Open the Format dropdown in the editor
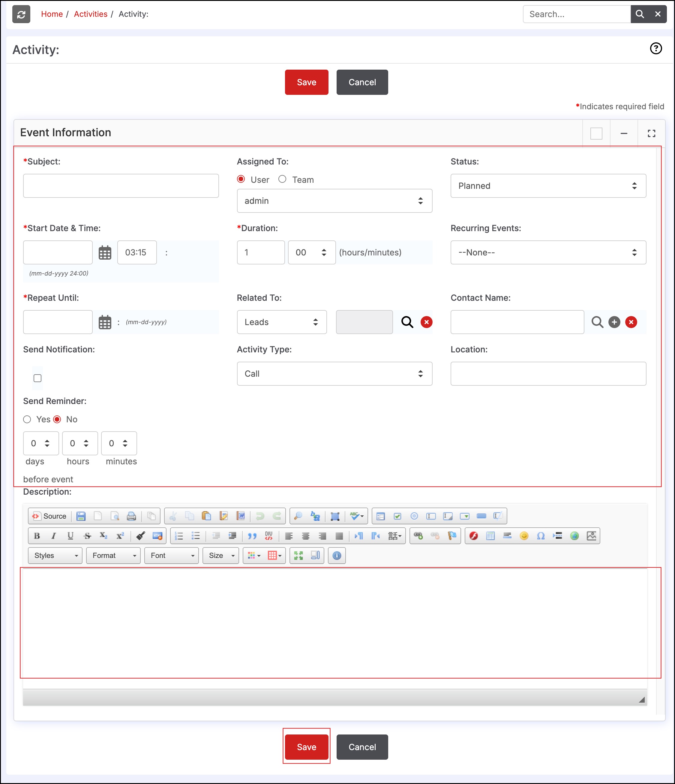The width and height of the screenshot is (675, 784). [113, 556]
